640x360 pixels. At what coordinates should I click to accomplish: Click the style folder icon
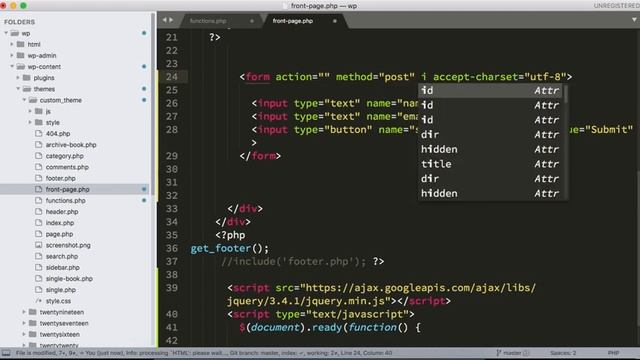(39, 122)
